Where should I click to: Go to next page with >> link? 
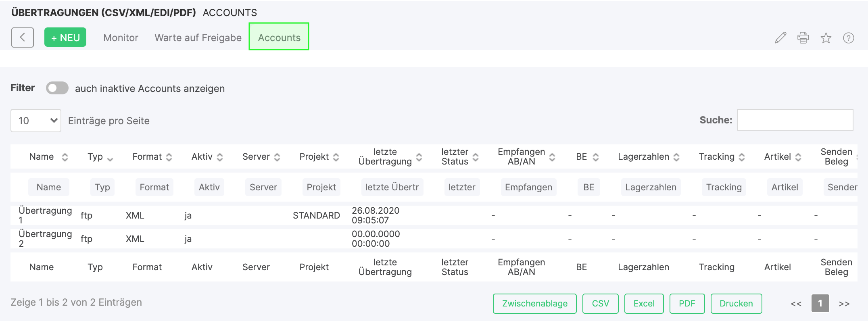click(x=844, y=304)
